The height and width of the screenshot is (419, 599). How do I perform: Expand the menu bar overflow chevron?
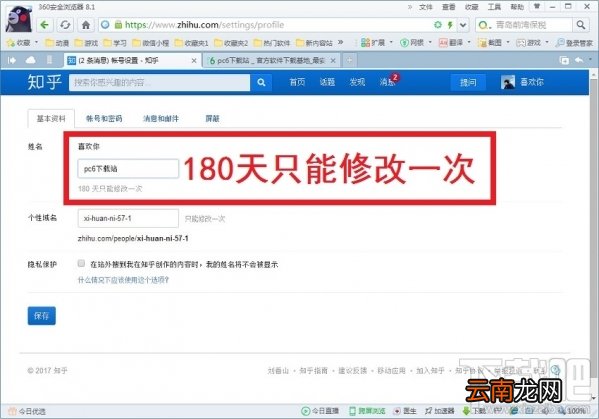click(410, 7)
